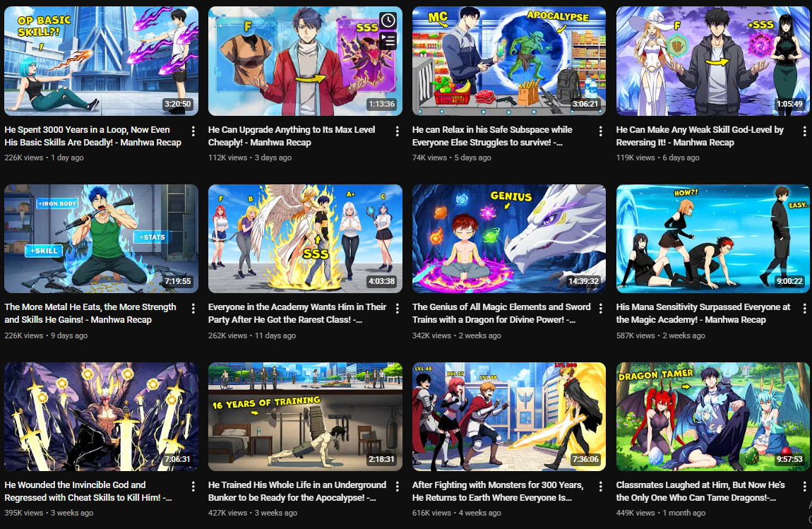Click Add to queue icon on upgrade video

[x=388, y=40]
